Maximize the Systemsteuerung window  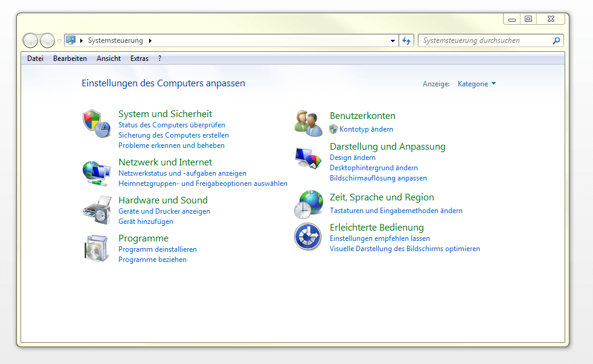(x=528, y=19)
